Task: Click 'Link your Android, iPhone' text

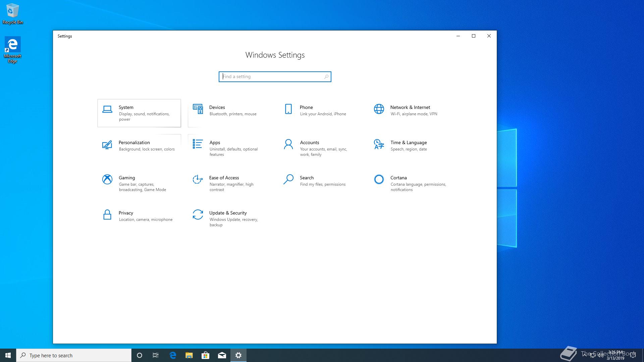Action: point(323,114)
